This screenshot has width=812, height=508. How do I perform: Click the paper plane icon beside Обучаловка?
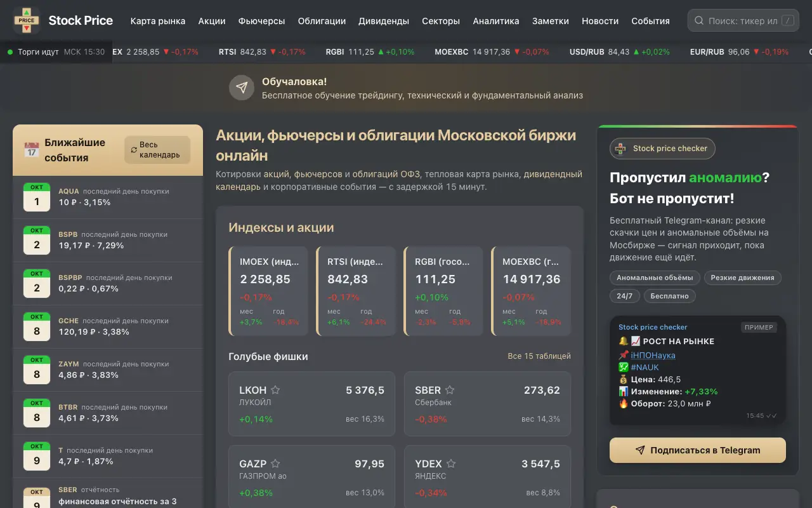[242, 88]
